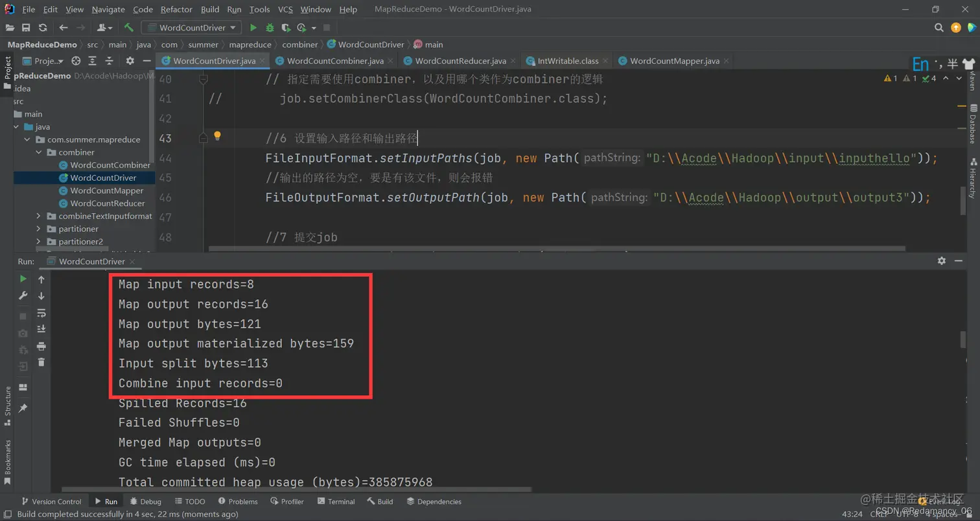Rerun with the Run panel green play icon
Viewport: 980px width, 521px height.
[x=23, y=279]
